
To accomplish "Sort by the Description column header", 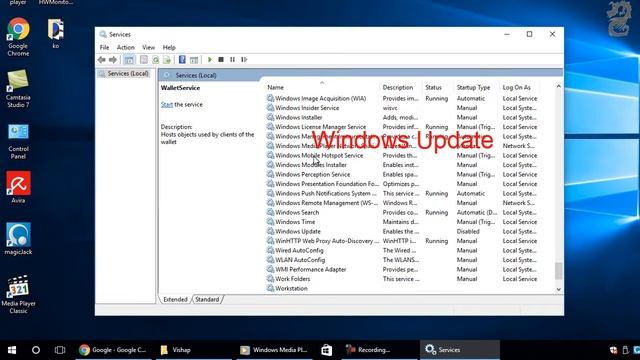I will [x=400, y=87].
